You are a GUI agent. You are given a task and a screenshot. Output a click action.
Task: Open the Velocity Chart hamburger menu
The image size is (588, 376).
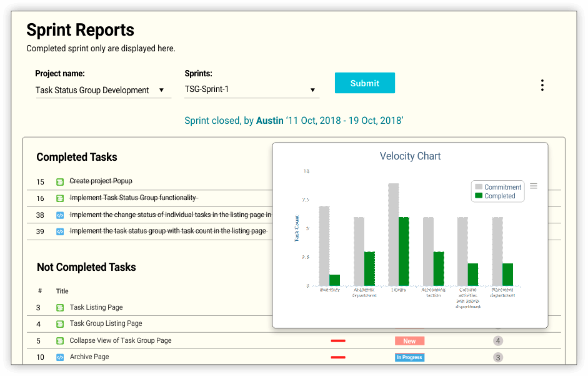pyautogui.click(x=533, y=186)
